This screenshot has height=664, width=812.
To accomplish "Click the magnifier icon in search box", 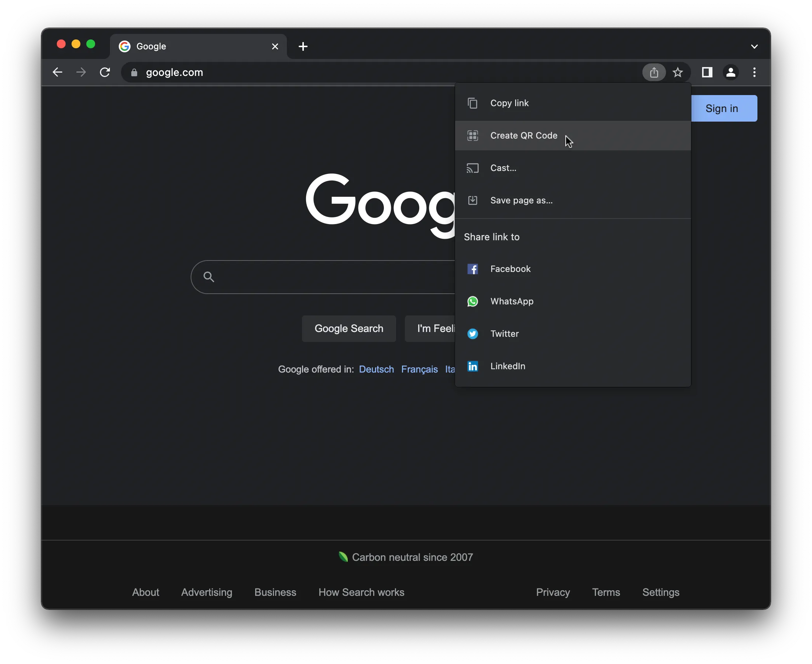I will (209, 277).
